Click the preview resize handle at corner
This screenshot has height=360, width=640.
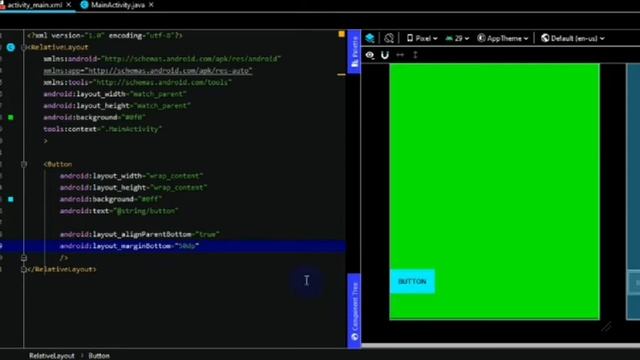click(606, 327)
